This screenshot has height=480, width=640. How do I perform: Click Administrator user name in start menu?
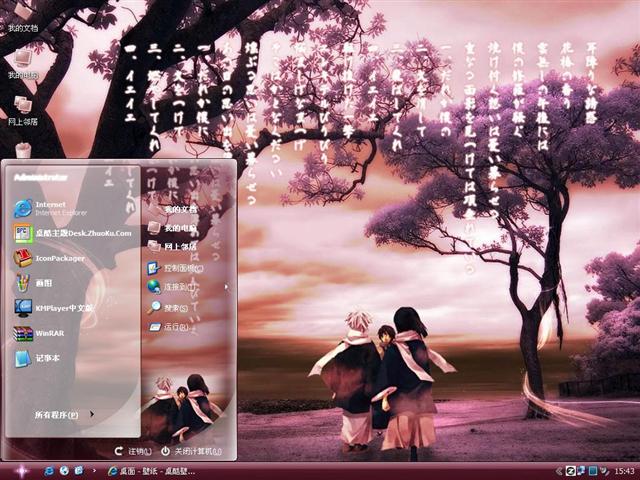[41, 177]
